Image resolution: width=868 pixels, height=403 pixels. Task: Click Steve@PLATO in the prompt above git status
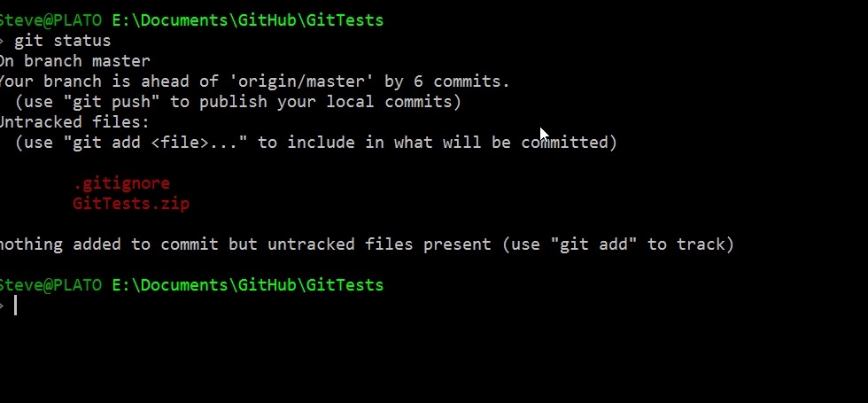point(50,20)
